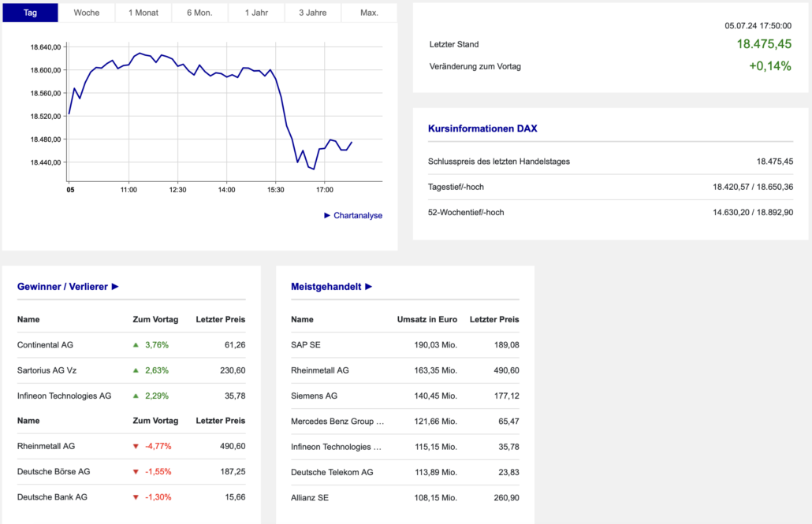The image size is (812, 524).
Task: Select the 1 Monat chart range
Action: [143, 13]
